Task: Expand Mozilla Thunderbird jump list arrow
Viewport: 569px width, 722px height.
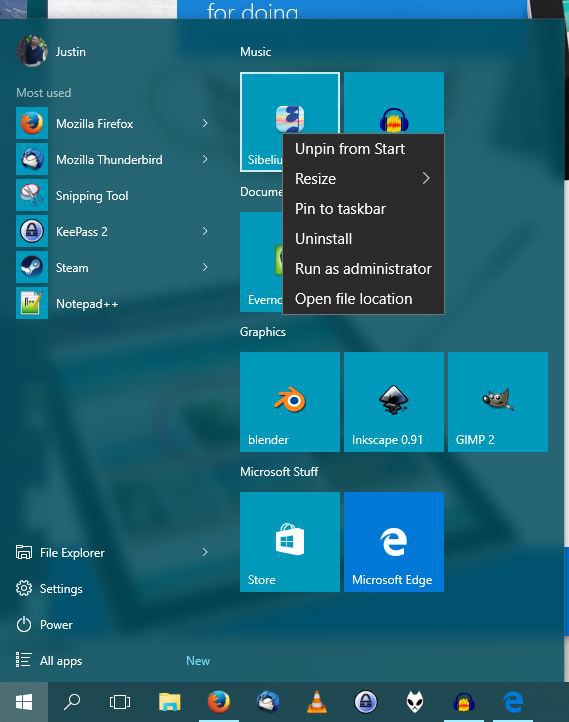Action: [x=205, y=159]
